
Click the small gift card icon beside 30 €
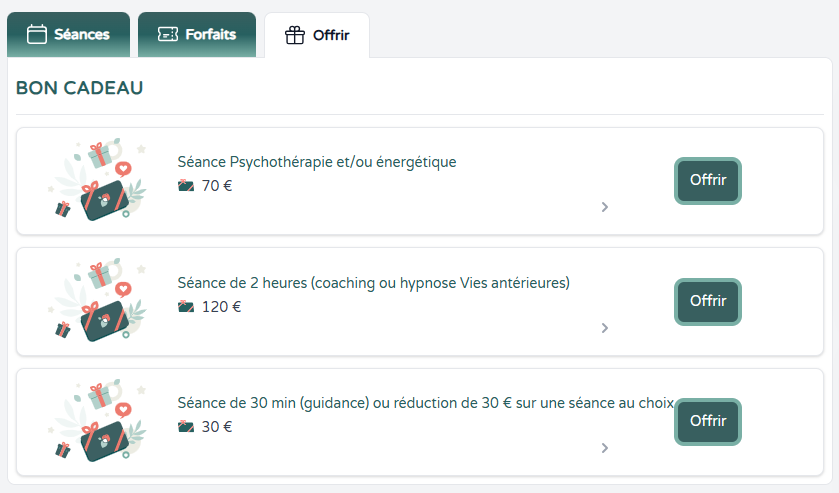tap(186, 426)
